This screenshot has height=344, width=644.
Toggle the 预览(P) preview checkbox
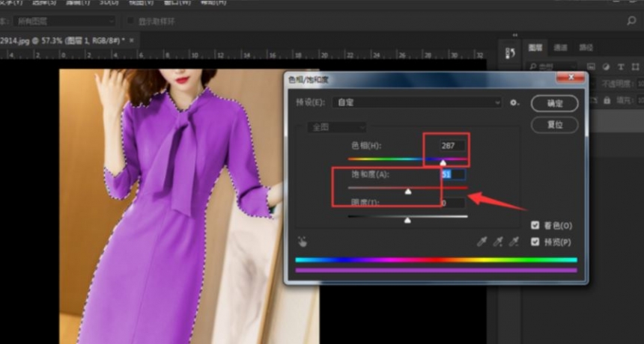point(535,242)
